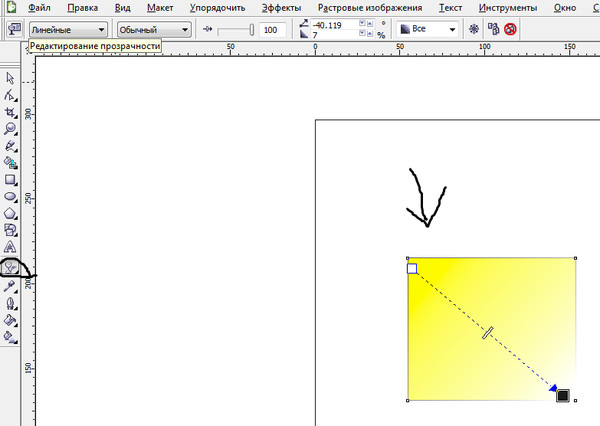Click the edge pad field showing 7
Screen dimensions: 600x426
pyautogui.click(x=334, y=35)
